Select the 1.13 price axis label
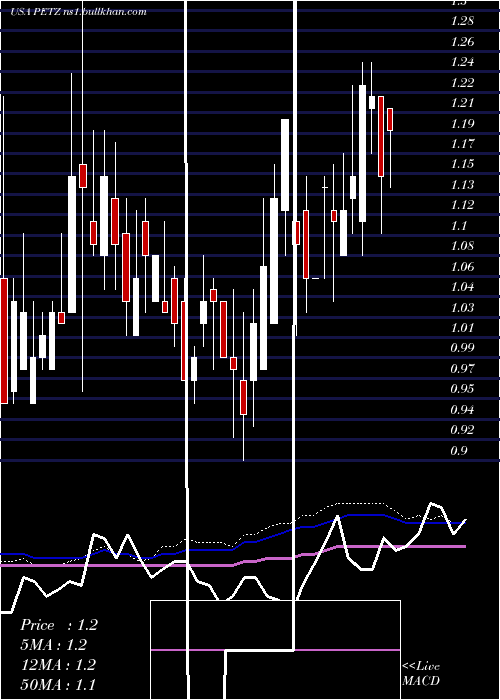This screenshot has width=500, height=700. coord(462,184)
